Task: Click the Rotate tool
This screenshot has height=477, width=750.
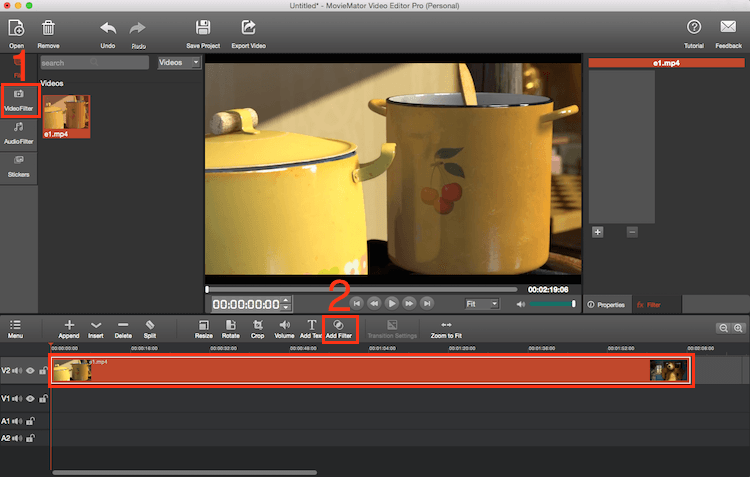Action: 231,329
